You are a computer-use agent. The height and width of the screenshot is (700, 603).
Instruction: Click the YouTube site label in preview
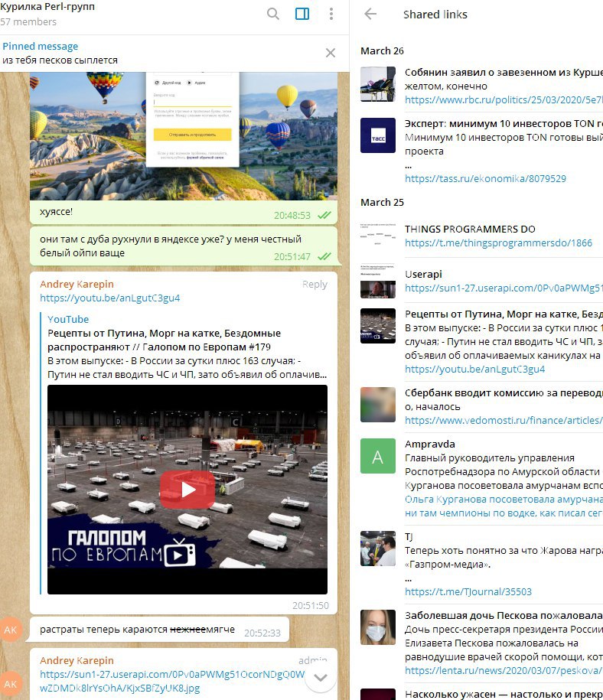[68, 320]
